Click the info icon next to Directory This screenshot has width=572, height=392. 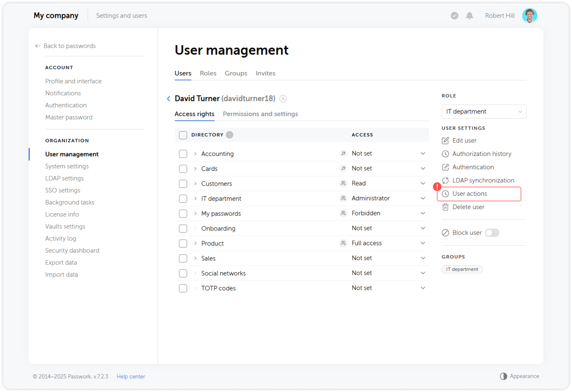click(229, 135)
